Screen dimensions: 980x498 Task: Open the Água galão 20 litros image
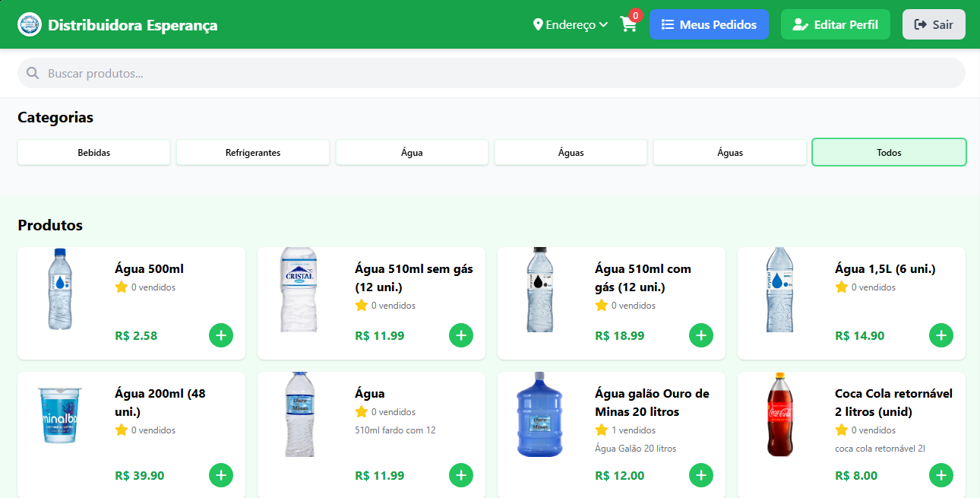click(540, 414)
